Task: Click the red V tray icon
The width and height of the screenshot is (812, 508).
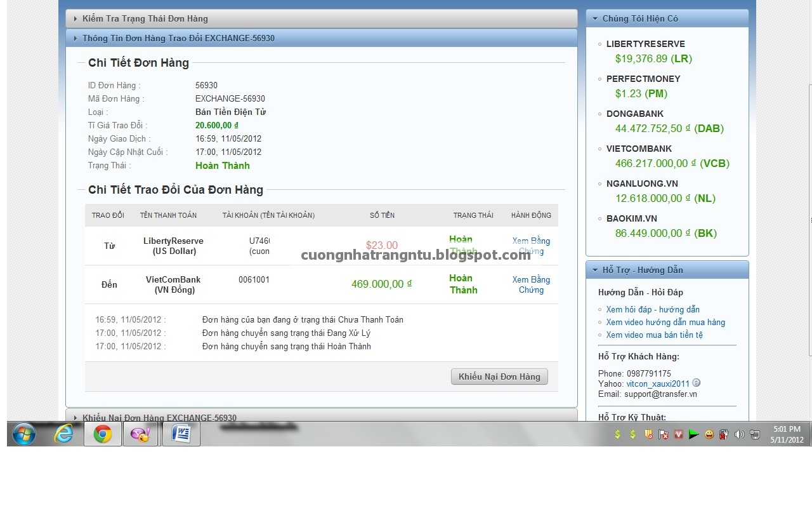Action: pos(679,435)
